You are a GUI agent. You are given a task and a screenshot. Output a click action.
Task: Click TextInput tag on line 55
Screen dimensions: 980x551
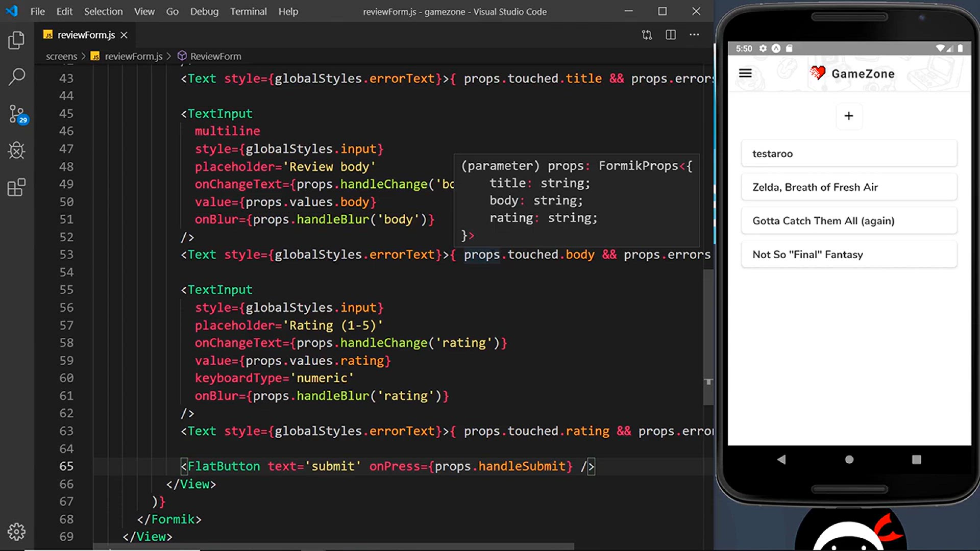(220, 290)
